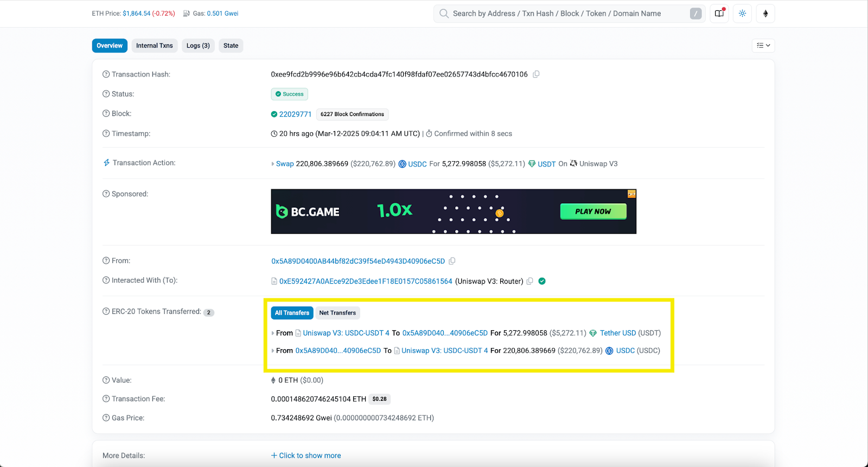Screen dimensions: 868x467
Task: Focus the address/txn hash search field
Action: 570,14
